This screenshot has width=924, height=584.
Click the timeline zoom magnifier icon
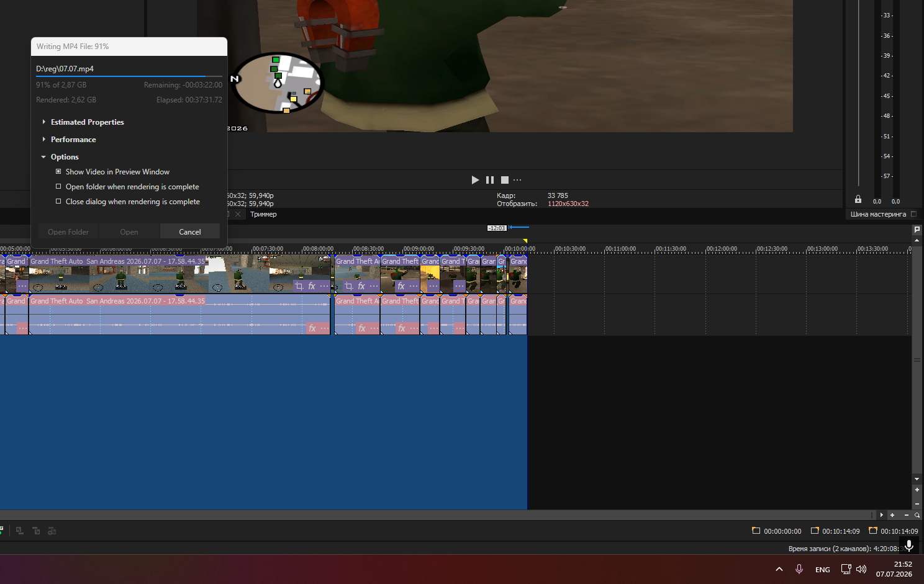click(917, 515)
